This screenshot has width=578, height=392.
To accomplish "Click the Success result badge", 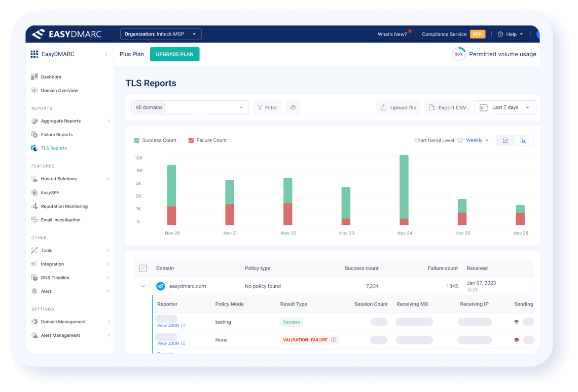I will 291,322.
